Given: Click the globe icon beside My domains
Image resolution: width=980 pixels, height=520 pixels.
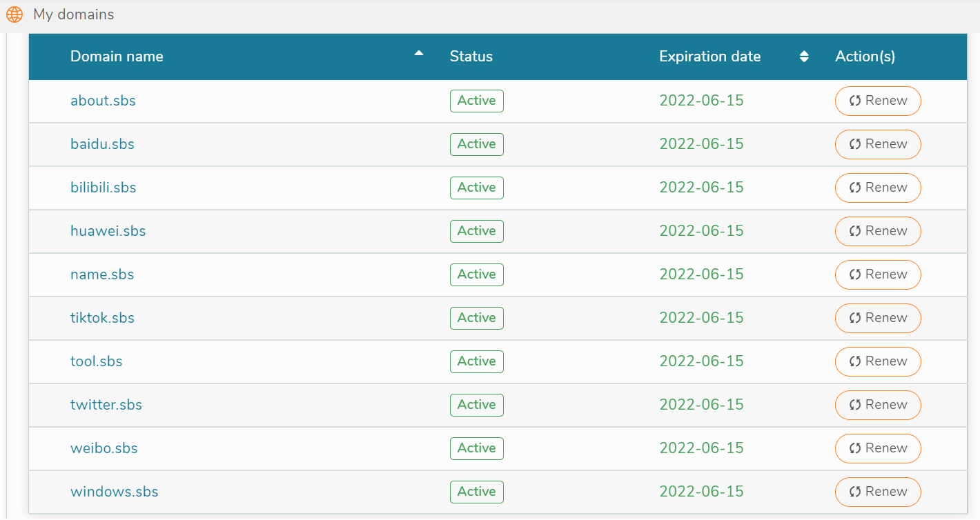Looking at the screenshot, I should (14, 14).
